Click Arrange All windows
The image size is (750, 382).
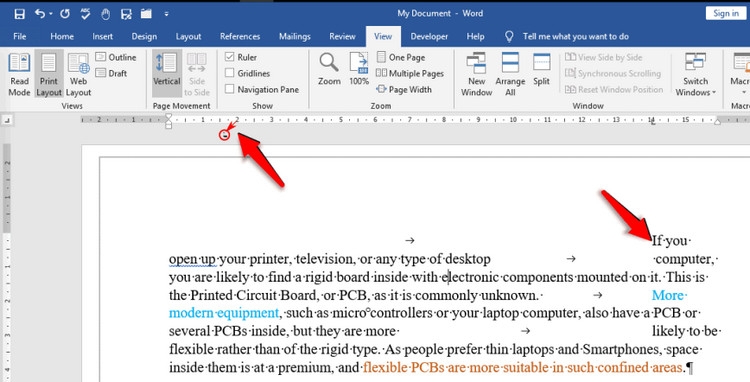(510, 74)
